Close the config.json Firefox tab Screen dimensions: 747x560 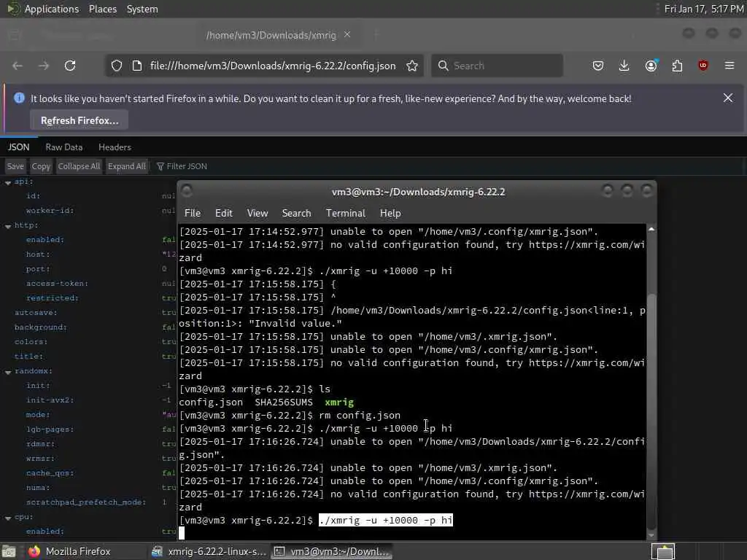point(347,35)
